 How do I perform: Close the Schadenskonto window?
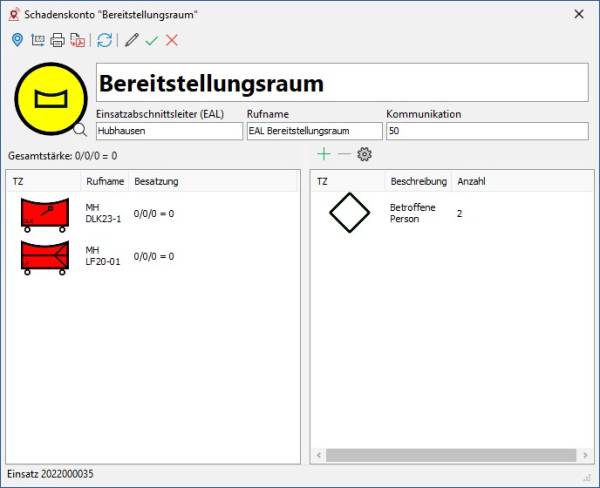click(579, 14)
